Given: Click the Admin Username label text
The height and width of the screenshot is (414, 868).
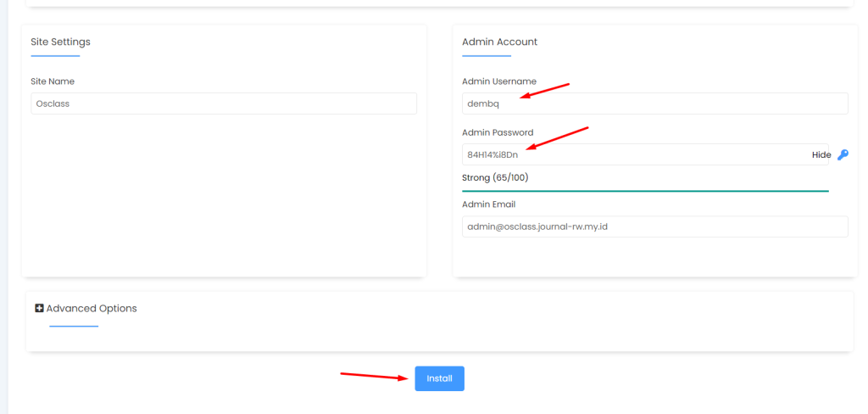Looking at the screenshot, I should click(498, 81).
